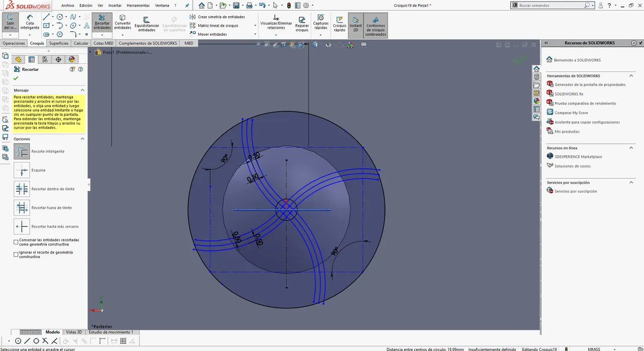This screenshot has width=644, height=351.
Task: Select the Spline sketch tool
Action: (x=73, y=17)
